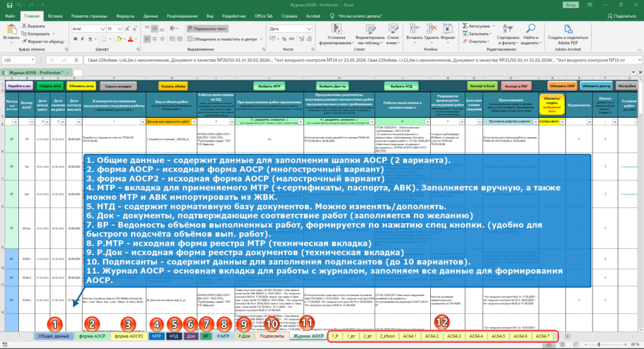Open filter dropdown of Номер АОСР column

point(31,122)
